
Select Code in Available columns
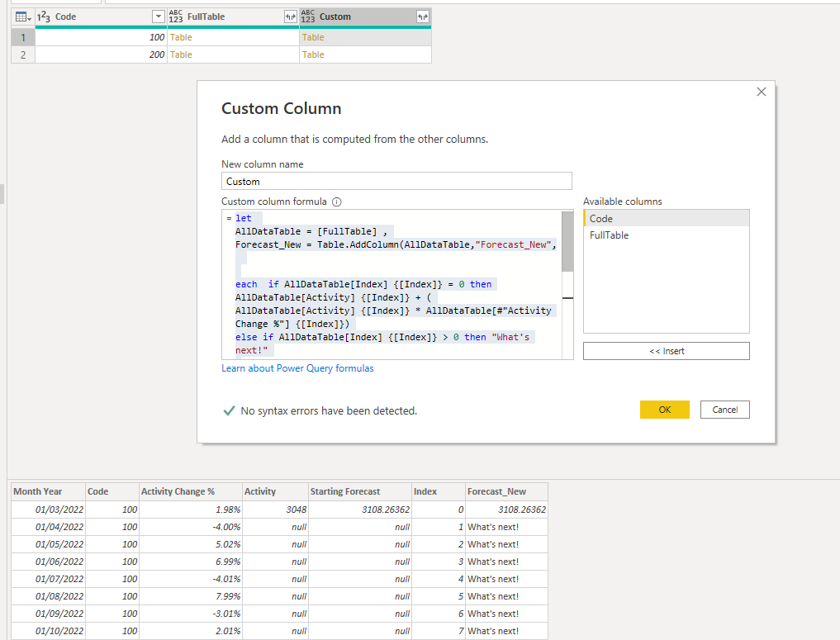click(x=667, y=219)
